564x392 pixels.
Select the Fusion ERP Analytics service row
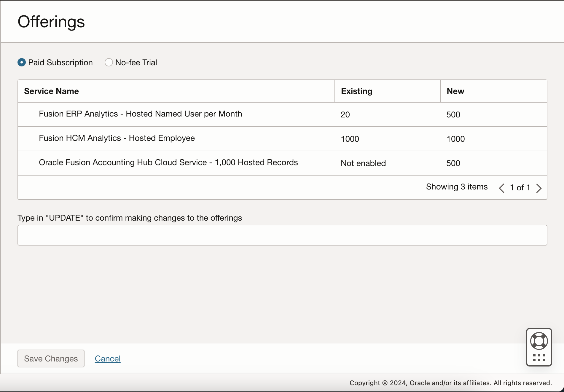pos(140,114)
